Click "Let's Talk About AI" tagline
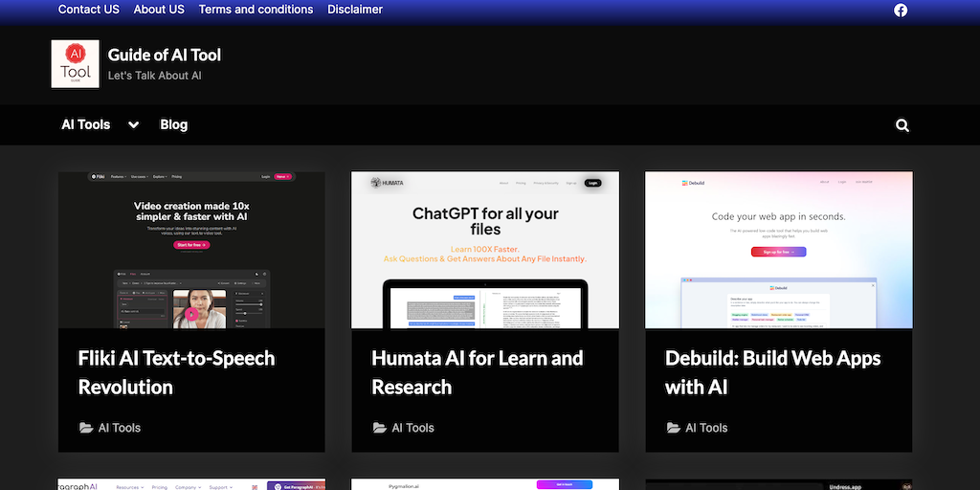980x490 pixels. point(154,76)
